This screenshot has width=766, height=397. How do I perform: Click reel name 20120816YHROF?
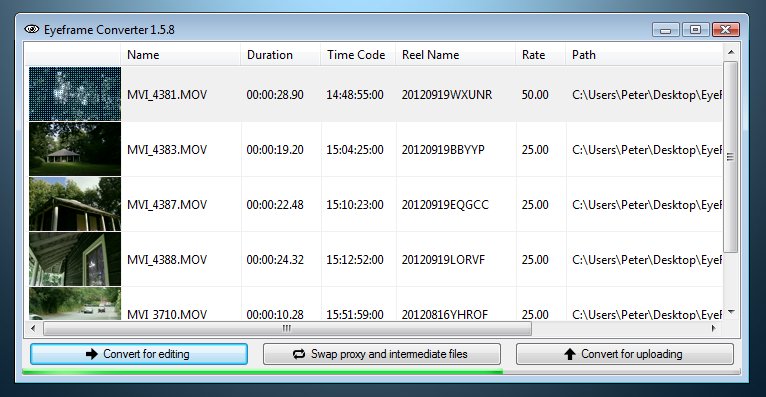[445, 314]
